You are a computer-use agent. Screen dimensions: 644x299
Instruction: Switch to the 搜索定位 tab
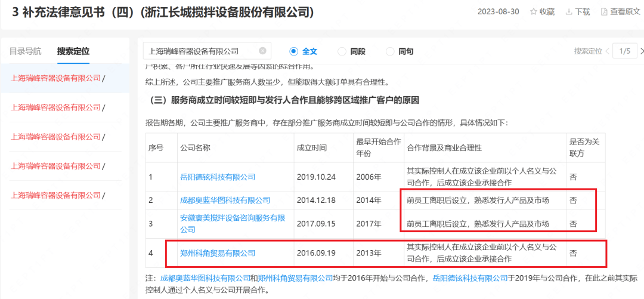pyautogui.click(x=73, y=51)
